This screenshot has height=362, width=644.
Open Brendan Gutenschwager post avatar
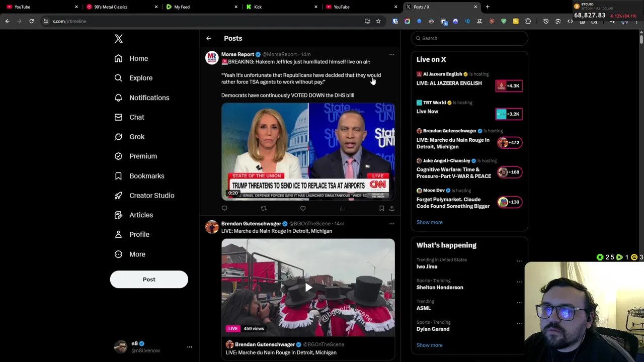pos(211,227)
